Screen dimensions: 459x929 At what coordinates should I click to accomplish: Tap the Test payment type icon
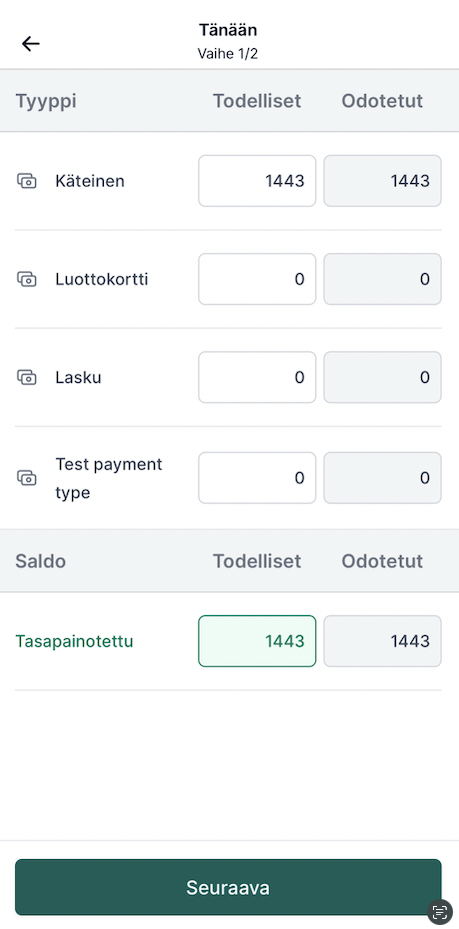point(27,478)
